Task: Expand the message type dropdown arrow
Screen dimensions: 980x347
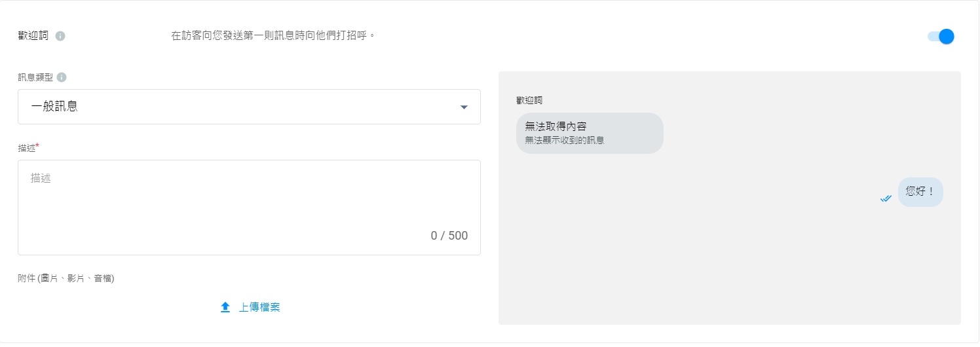Action: click(464, 107)
